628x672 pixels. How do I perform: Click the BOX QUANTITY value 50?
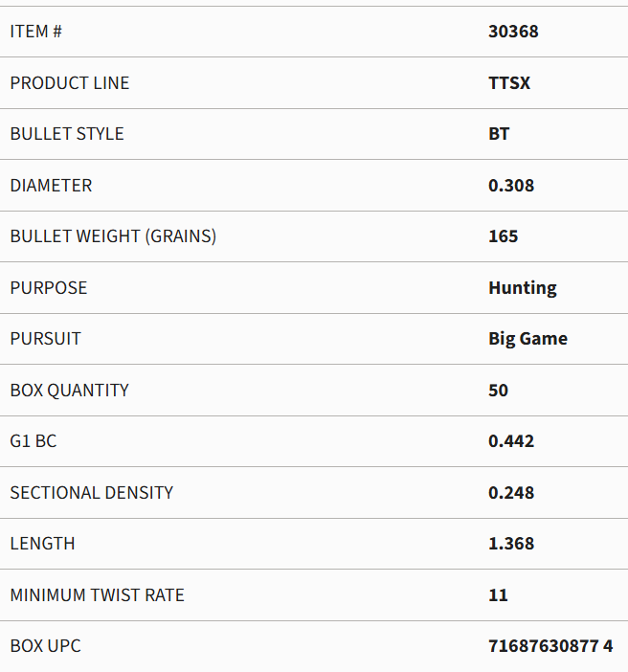498,390
